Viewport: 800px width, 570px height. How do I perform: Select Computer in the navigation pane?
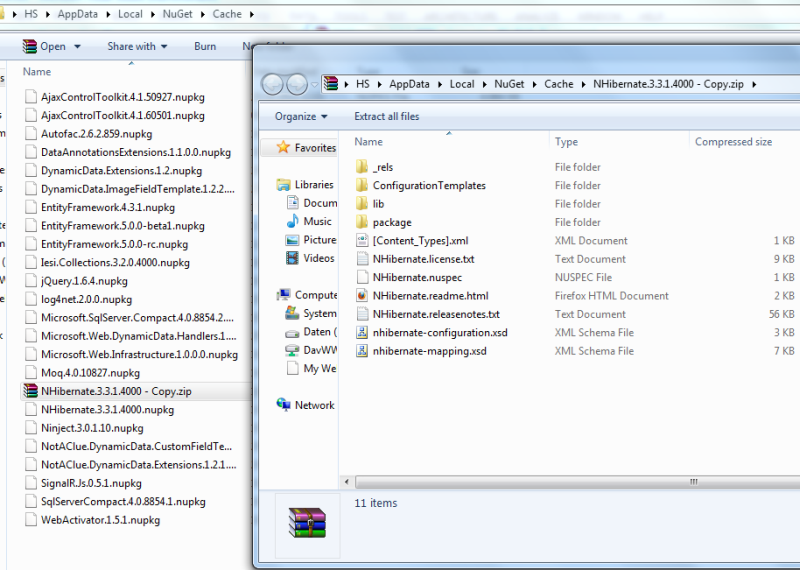(x=306, y=295)
